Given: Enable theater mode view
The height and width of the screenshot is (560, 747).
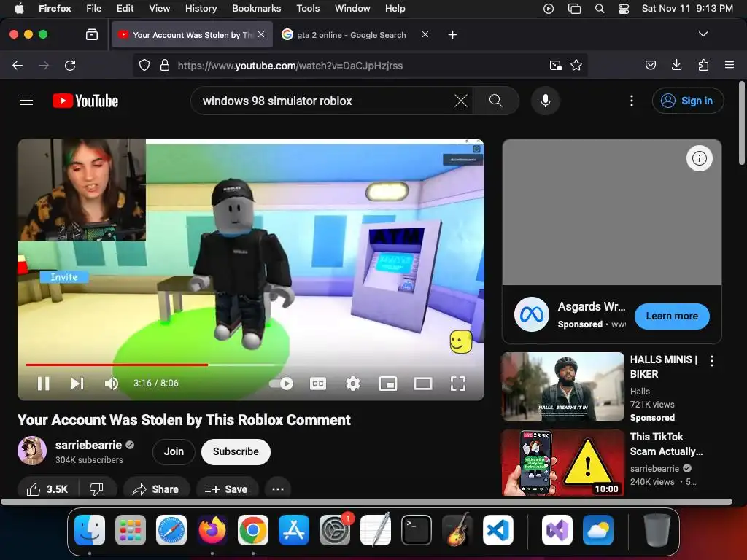Looking at the screenshot, I should pos(422,384).
